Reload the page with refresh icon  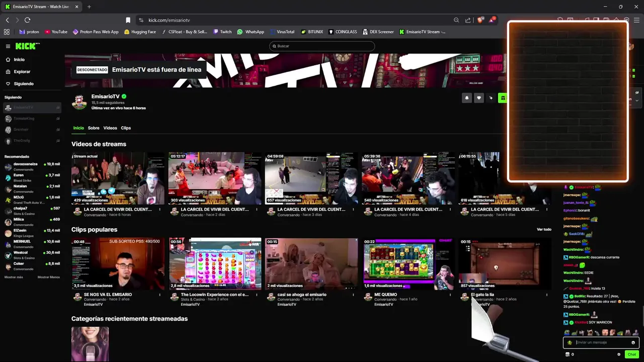27,20
